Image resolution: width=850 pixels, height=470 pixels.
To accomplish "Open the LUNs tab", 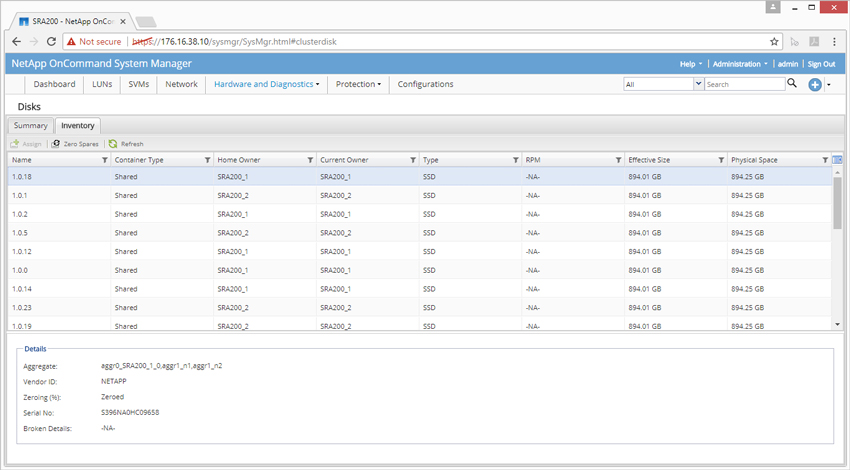I will tap(102, 84).
